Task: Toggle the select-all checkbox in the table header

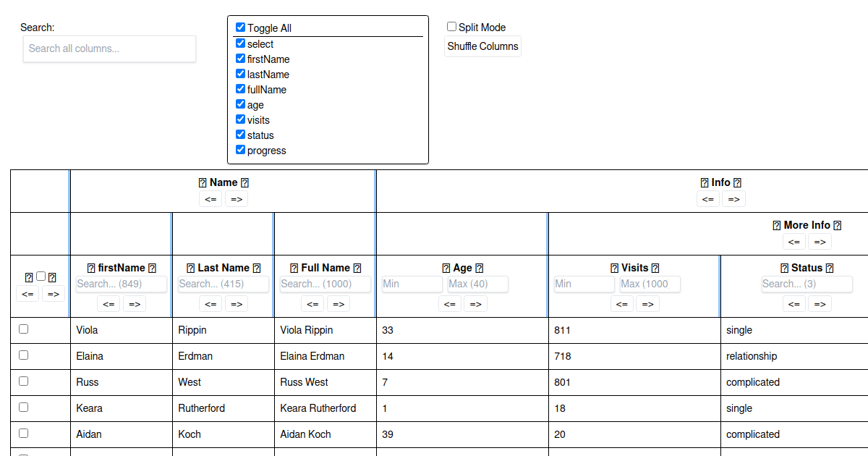Action: click(x=41, y=276)
